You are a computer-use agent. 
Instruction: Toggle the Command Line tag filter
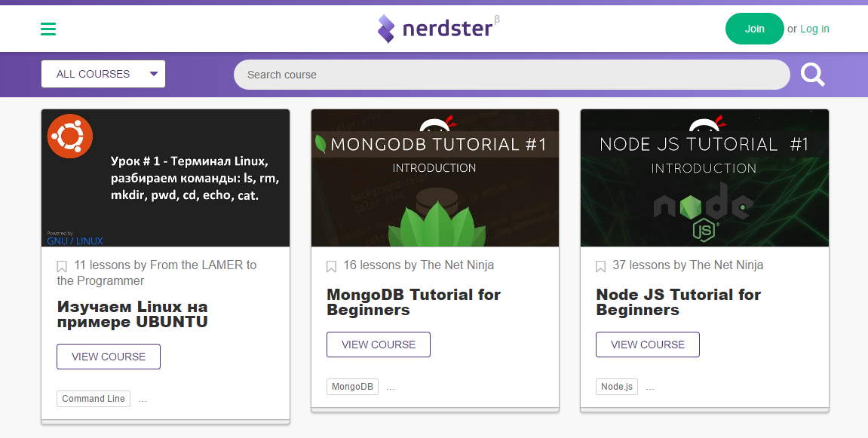coord(93,398)
